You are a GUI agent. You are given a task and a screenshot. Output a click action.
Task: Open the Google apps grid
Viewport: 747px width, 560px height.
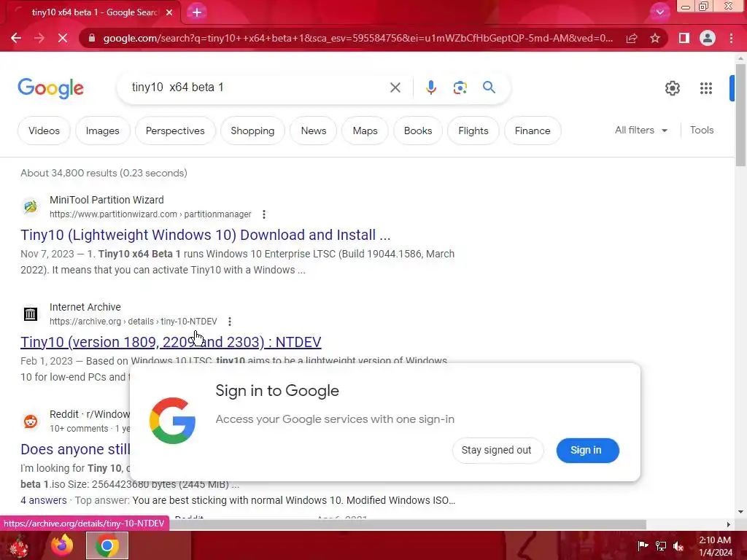[706, 88]
